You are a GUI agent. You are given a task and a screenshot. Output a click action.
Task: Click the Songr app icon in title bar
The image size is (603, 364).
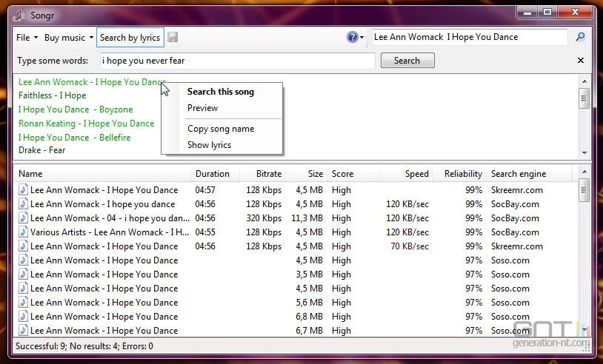pyautogui.click(x=19, y=16)
